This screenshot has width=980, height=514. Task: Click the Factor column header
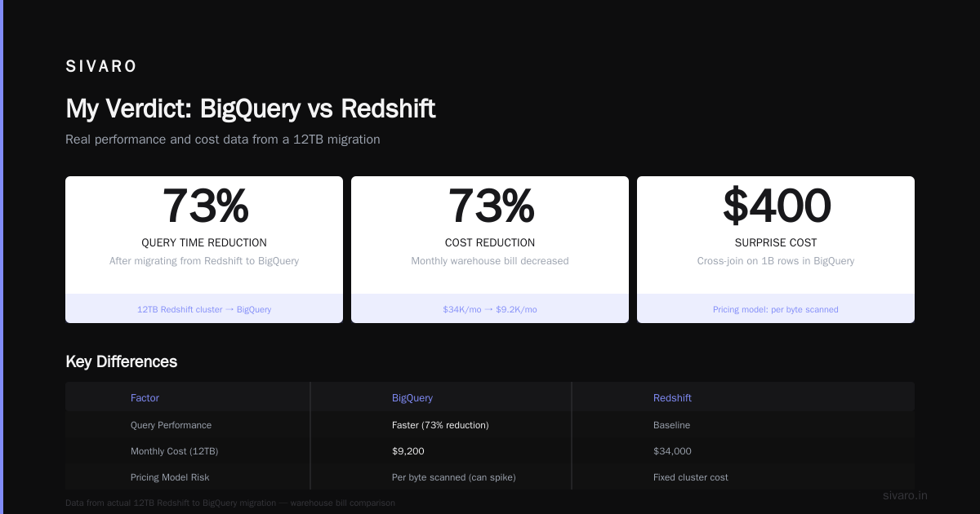click(145, 398)
